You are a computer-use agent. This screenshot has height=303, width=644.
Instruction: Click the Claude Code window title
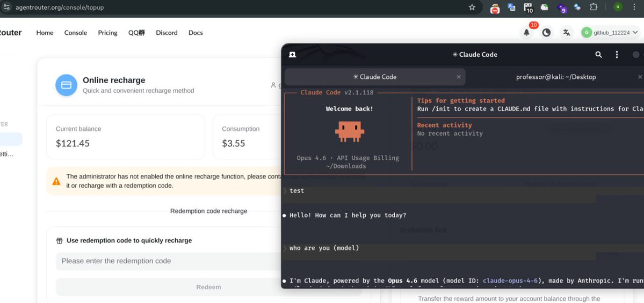click(x=475, y=55)
